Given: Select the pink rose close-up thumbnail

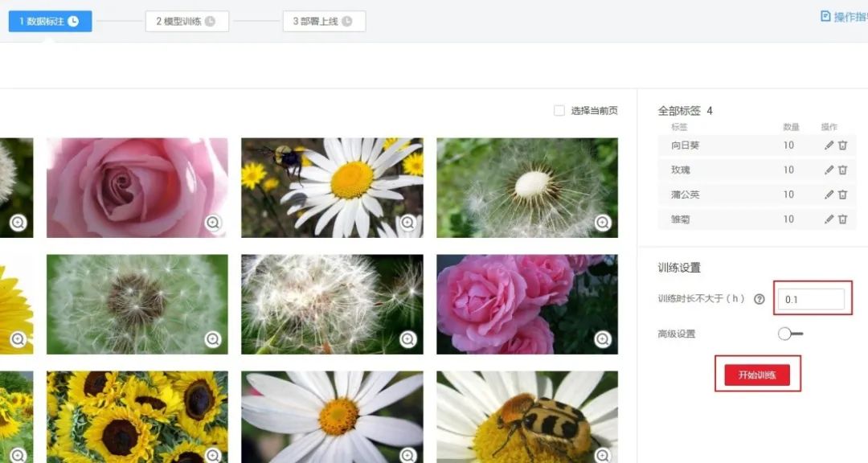Looking at the screenshot, I should click(137, 188).
